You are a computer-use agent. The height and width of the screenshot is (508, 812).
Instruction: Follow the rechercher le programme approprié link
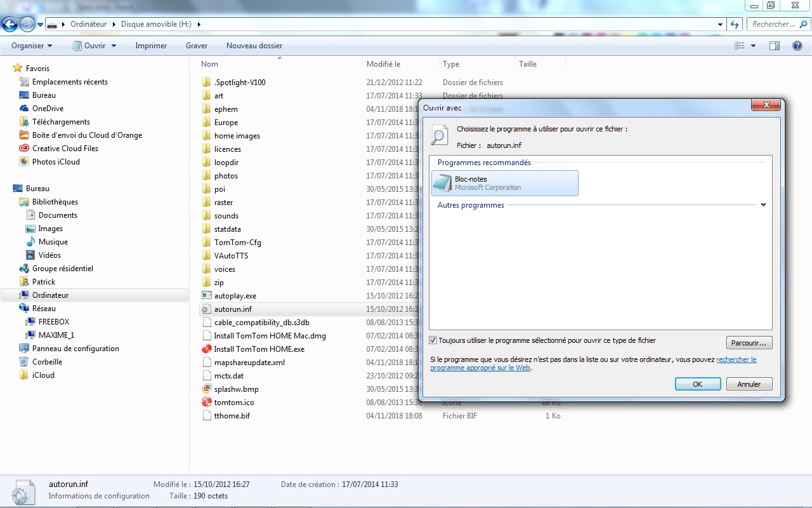(x=593, y=363)
